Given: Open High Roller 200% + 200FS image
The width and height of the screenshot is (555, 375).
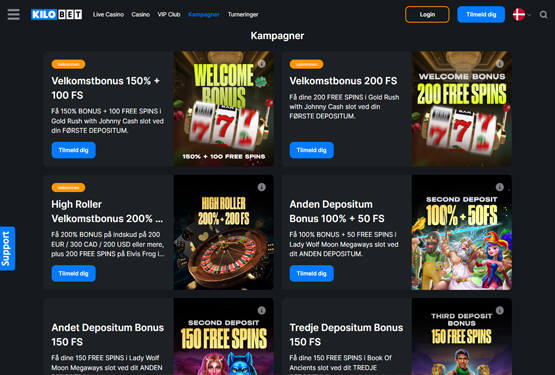Looking at the screenshot, I should 224,232.
